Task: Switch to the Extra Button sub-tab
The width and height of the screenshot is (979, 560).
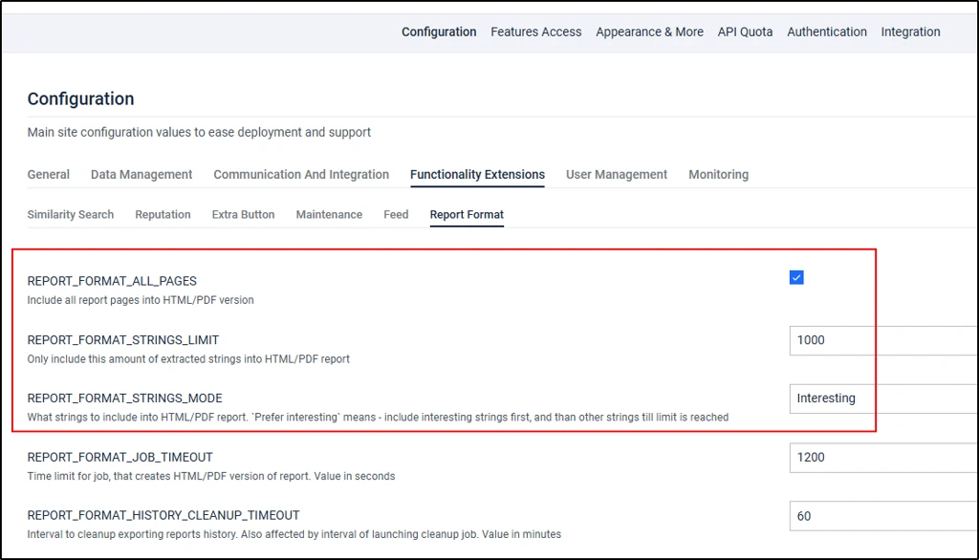Action: click(243, 215)
